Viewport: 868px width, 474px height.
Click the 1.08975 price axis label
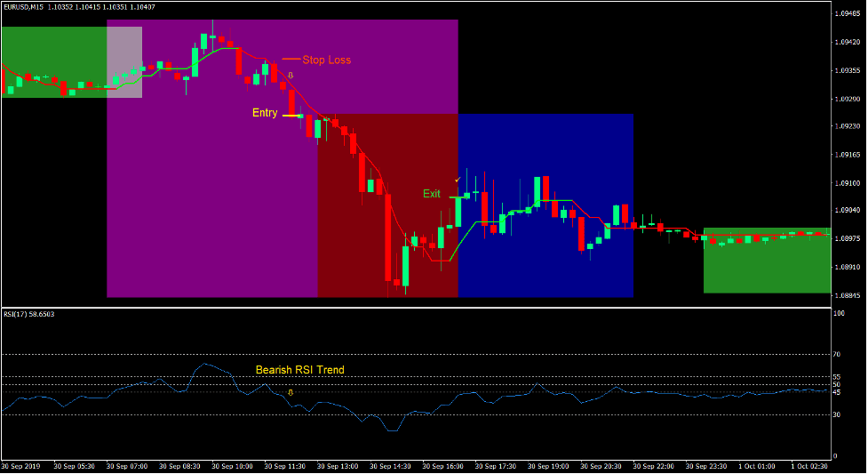click(x=847, y=238)
